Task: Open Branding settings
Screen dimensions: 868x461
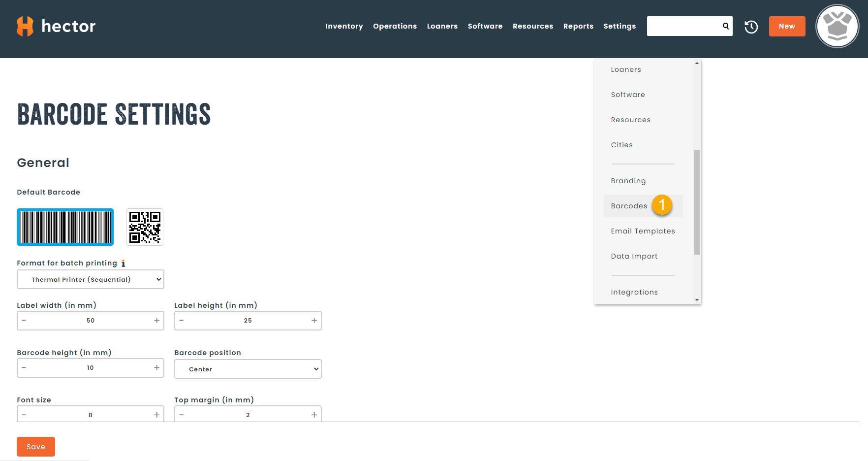Action: coord(628,181)
